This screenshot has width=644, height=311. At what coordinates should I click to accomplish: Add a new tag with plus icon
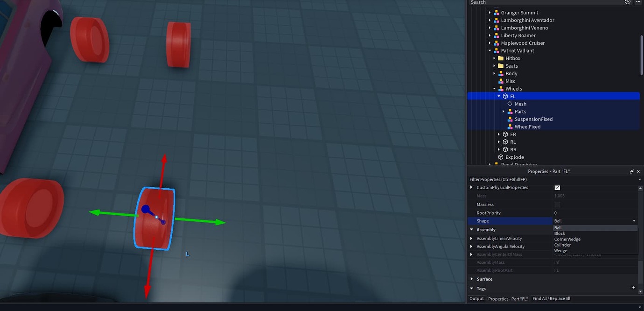click(633, 288)
